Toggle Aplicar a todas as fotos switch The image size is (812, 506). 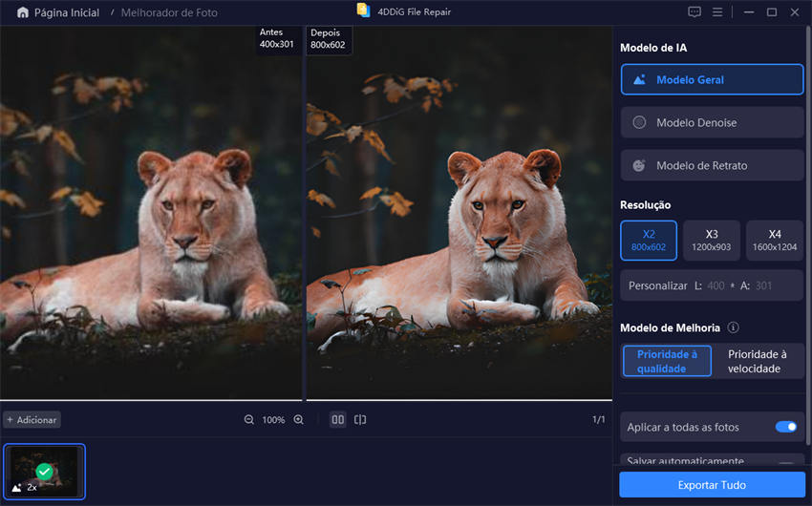(785, 427)
